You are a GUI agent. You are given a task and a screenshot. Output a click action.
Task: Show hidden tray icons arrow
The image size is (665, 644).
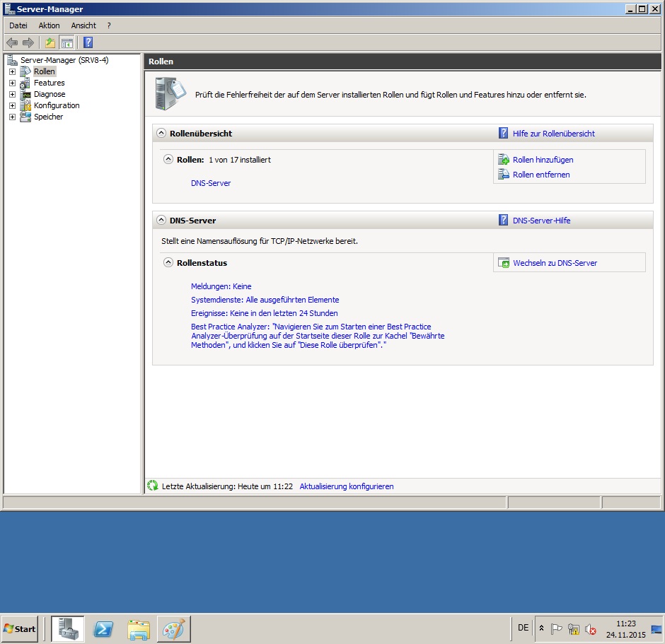[x=541, y=628]
